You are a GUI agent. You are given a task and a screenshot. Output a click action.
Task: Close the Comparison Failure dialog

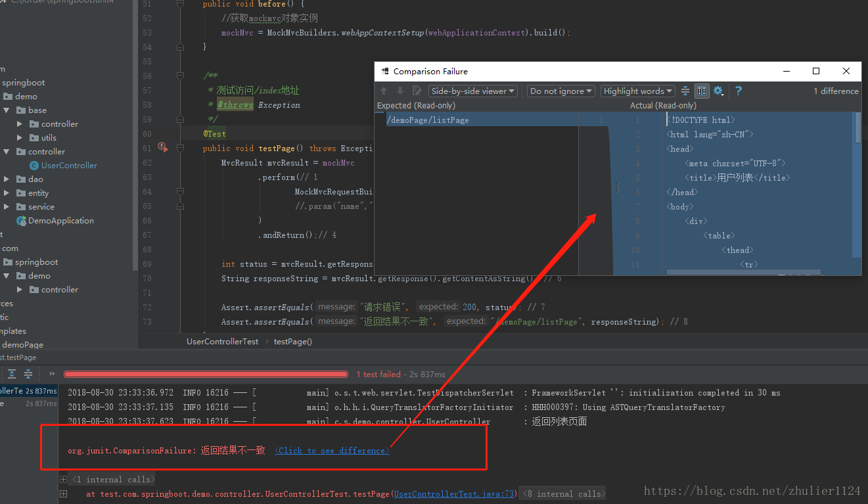[846, 71]
